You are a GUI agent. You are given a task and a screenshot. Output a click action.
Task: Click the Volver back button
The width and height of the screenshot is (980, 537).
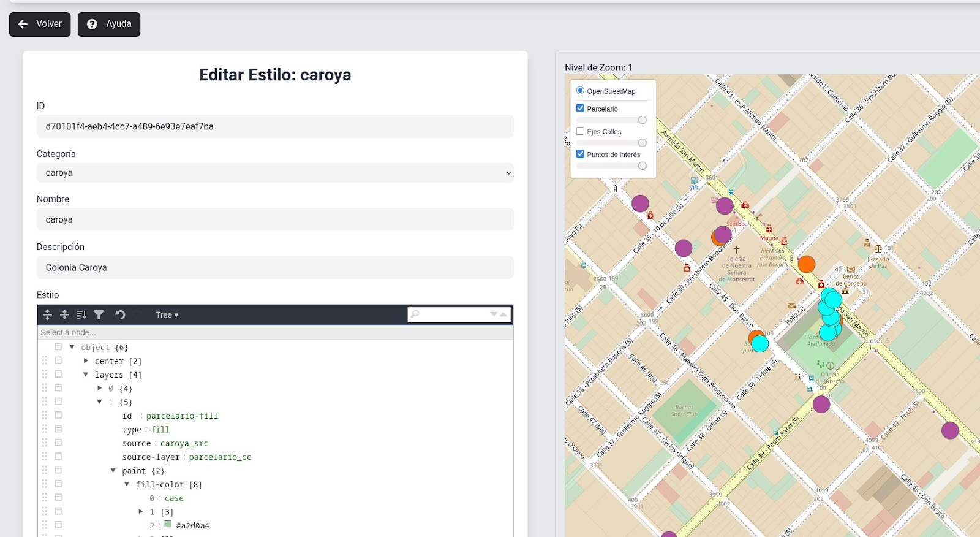[x=40, y=24]
